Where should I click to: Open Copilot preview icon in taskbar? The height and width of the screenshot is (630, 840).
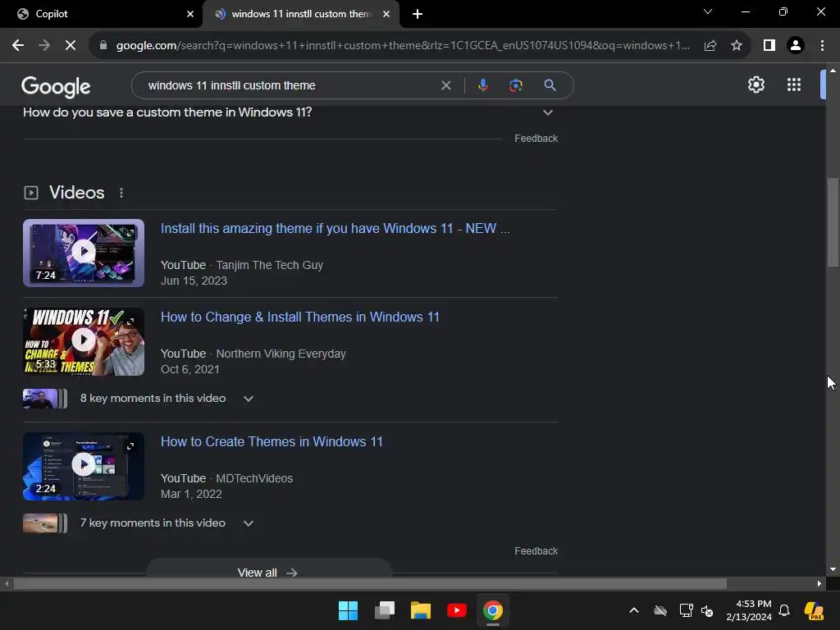814,610
